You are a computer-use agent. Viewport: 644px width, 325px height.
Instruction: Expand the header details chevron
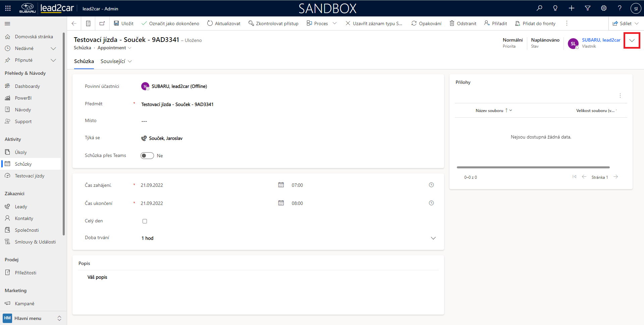[632, 41]
